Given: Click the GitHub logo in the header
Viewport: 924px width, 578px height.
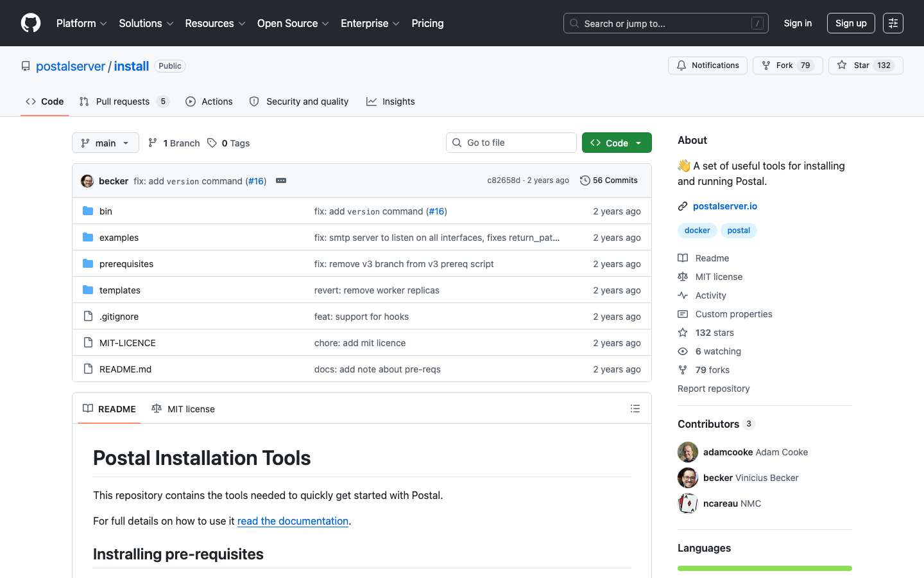Looking at the screenshot, I should pyautogui.click(x=31, y=23).
